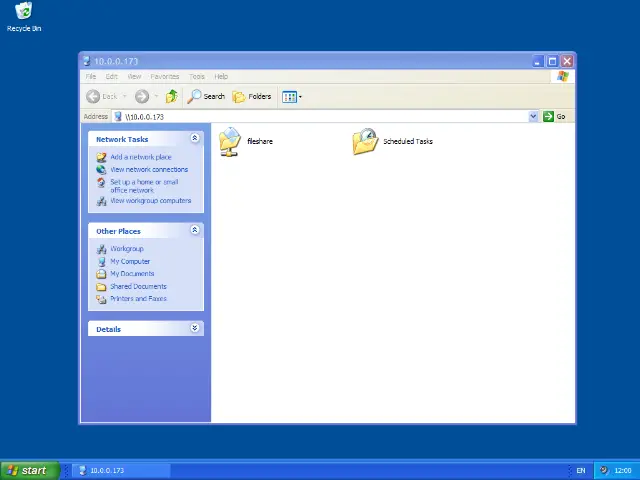This screenshot has height=480, width=640.
Task: Click the home network setup icon
Action: 101,182
